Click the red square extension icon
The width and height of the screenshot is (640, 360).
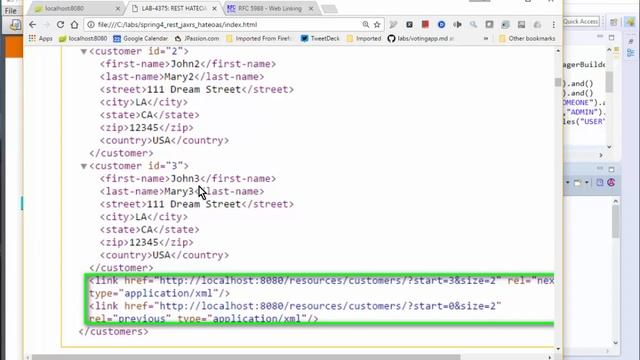tap(425, 24)
